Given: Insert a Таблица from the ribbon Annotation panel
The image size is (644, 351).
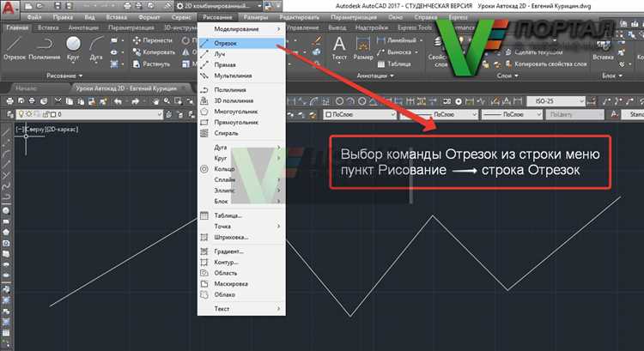Looking at the screenshot, I should point(394,64).
